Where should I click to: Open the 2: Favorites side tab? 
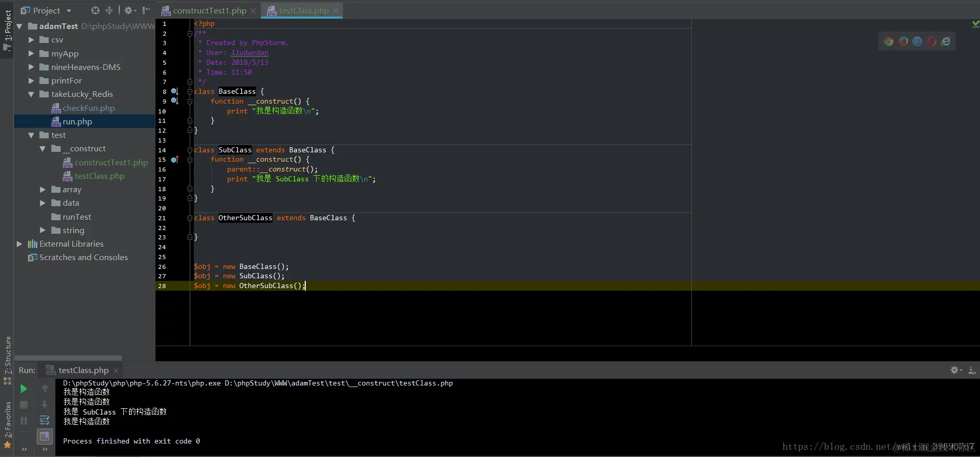[x=7, y=425]
